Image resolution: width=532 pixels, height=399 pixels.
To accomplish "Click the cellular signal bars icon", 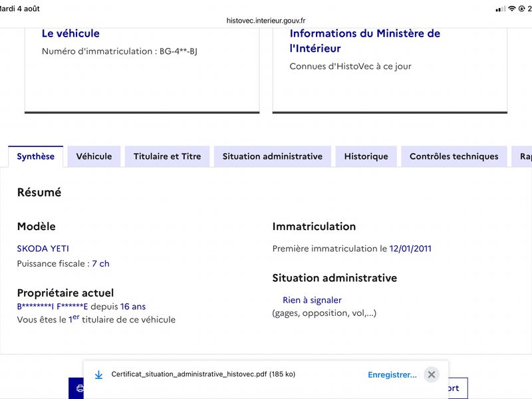I will click(x=500, y=9).
